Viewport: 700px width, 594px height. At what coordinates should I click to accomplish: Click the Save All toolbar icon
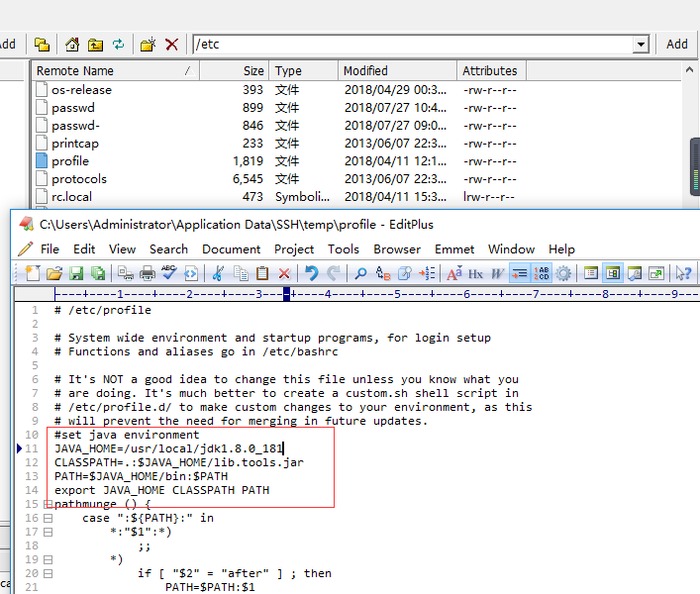pyautogui.click(x=98, y=273)
